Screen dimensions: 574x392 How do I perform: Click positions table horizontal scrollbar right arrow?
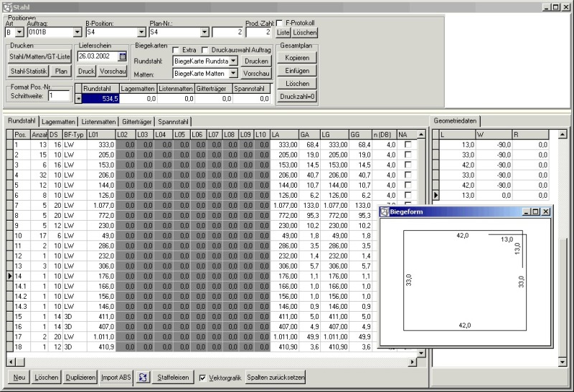(x=413, y=362)
